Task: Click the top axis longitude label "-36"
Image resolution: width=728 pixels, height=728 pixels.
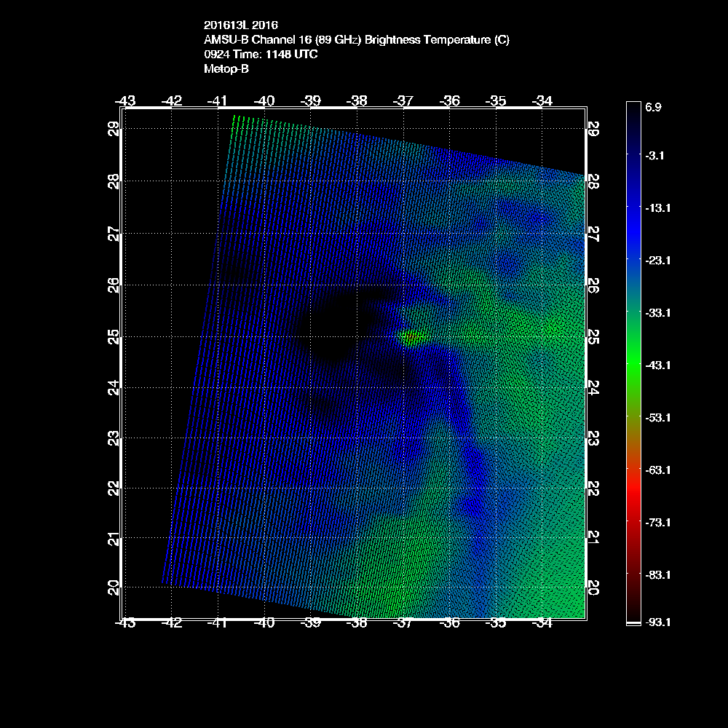Action: 449,100
